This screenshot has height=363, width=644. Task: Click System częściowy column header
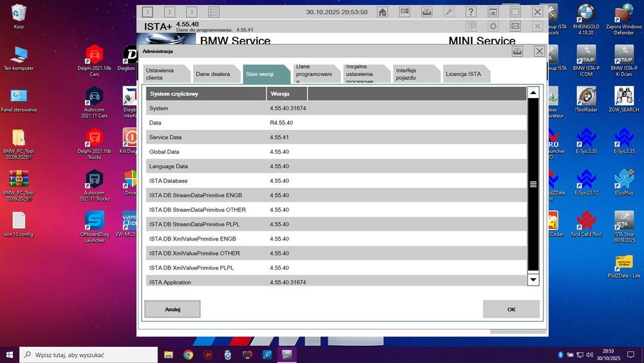click(x=206, y=93)
